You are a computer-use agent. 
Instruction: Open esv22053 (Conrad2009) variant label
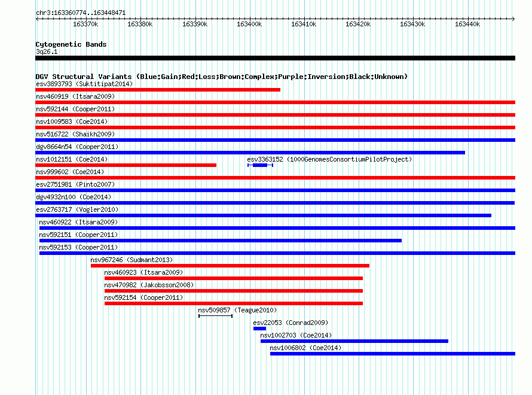[x=291, y=323]
